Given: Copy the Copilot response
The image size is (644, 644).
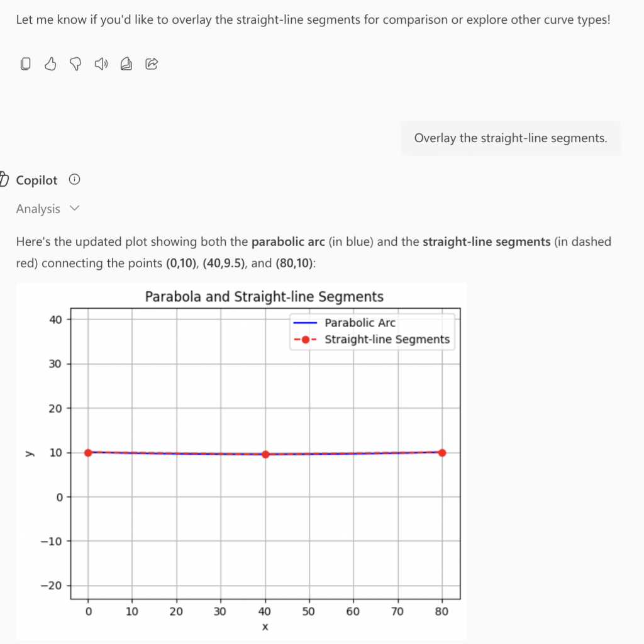Looking at the screenshot, I should 26,64.
